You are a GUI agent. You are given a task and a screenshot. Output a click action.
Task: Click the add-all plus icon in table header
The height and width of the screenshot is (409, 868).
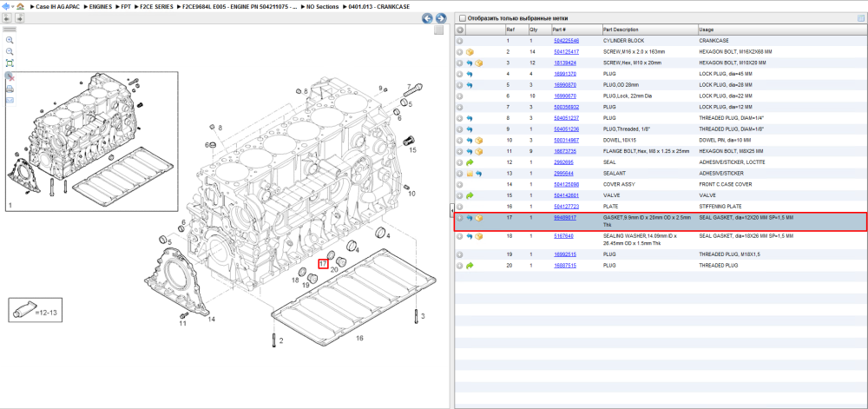459,30
